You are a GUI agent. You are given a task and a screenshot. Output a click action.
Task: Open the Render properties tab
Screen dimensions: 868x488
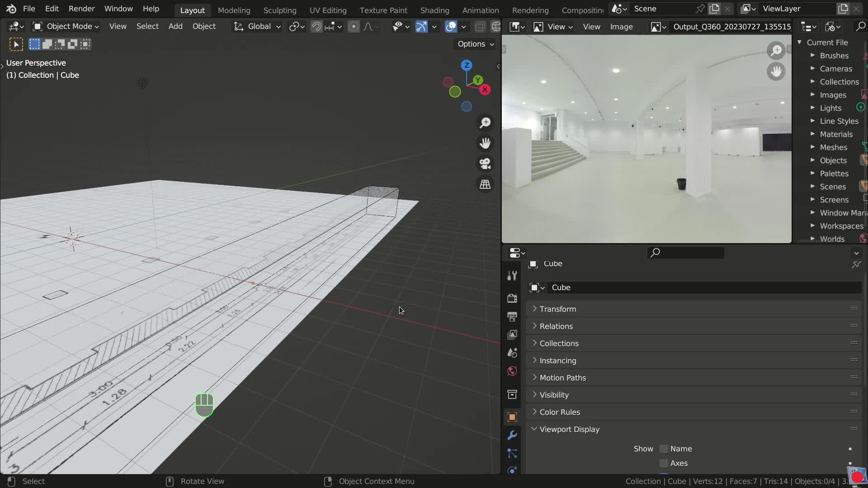tap(512, 298)
